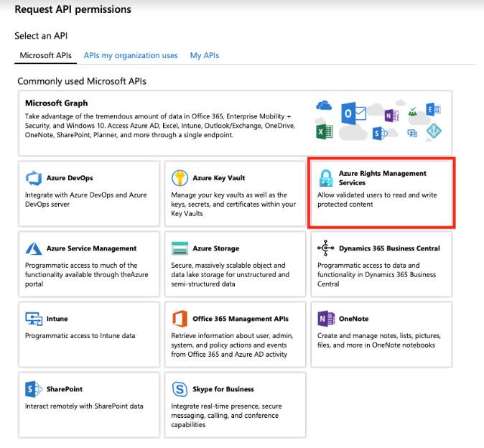Click the Excel icon in Microsoft Graph banner
This screenshot has height=448, width=484.
325,132
